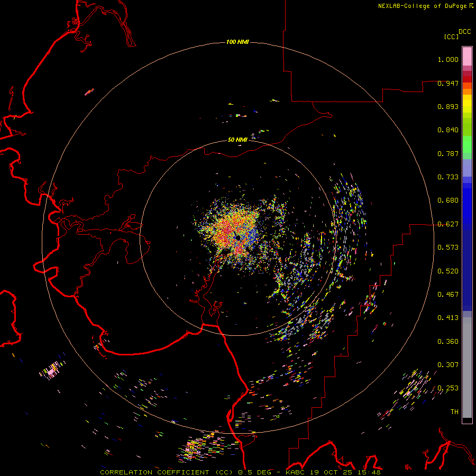This screenshot has width=476, height=476.
Task: Click the 0.680 legend value
Action: pos(448,200)
